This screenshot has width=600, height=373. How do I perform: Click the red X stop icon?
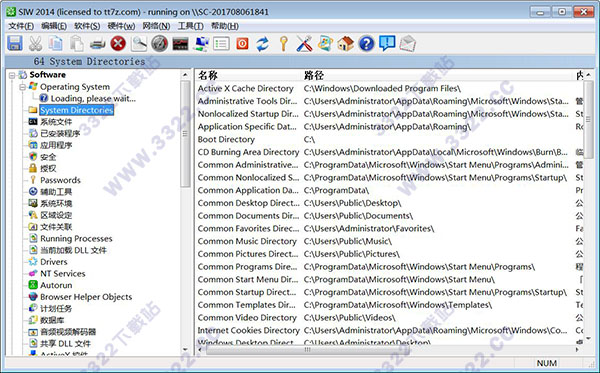coord(118,44)
